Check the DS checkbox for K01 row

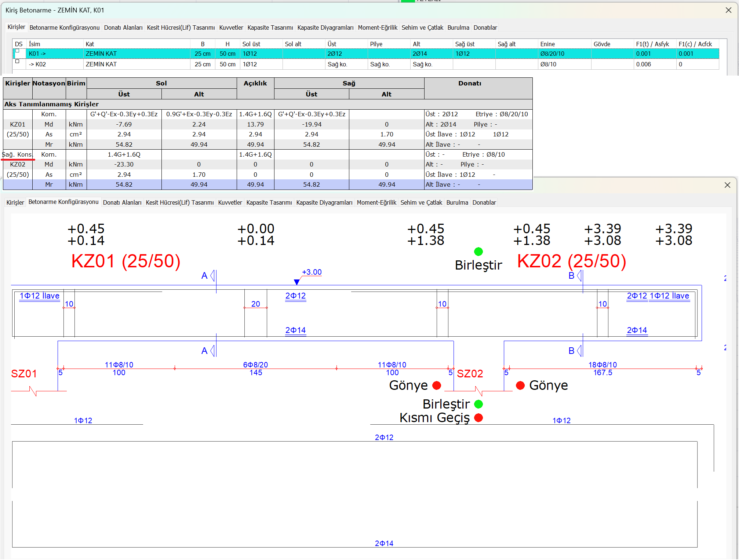pyautogui.click(x=17, y=51)
